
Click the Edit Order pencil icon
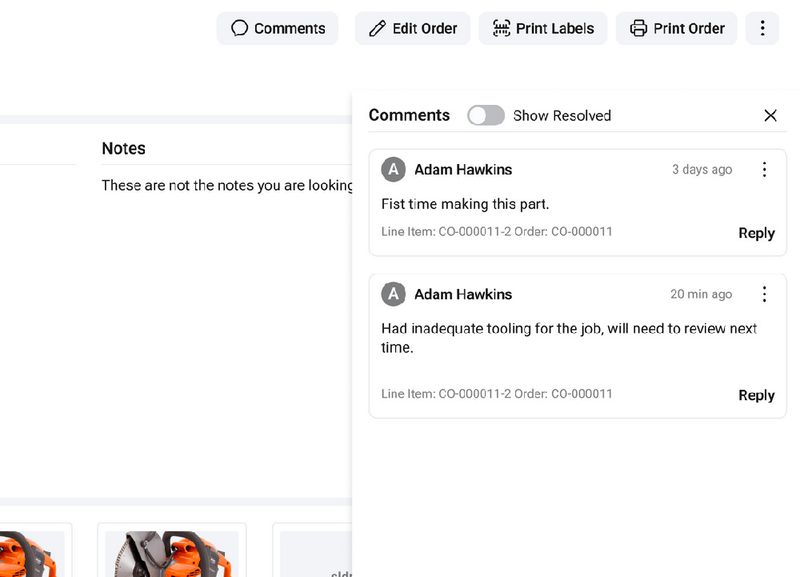377,28
